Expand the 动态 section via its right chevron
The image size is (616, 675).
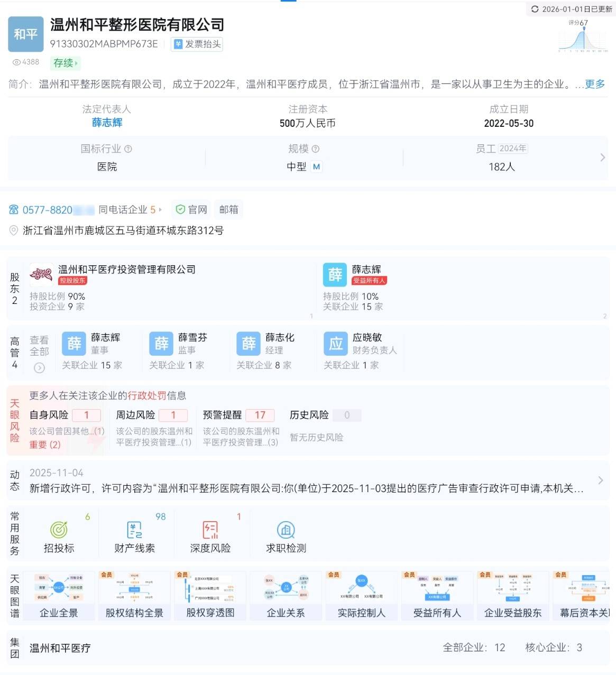(x=600, y=480)
